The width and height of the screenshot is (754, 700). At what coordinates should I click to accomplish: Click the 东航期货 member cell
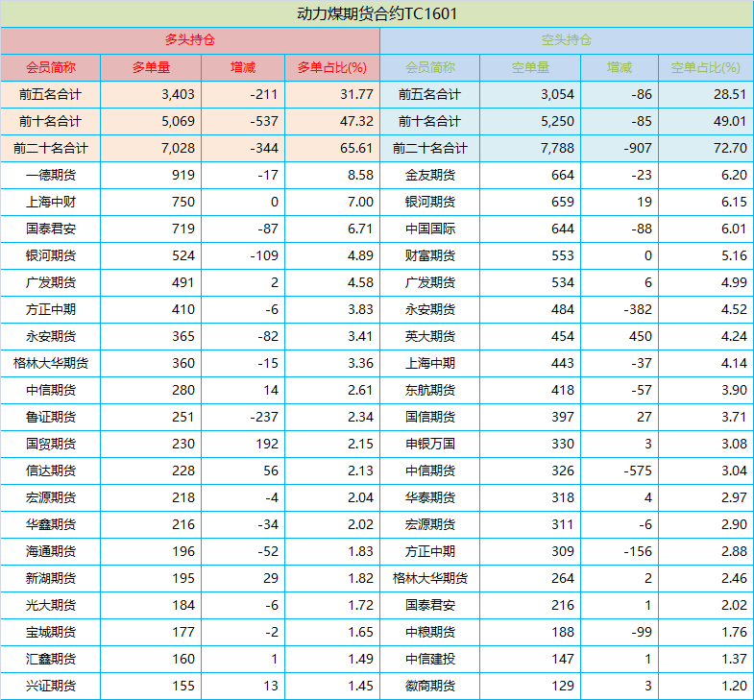[430, 391]
